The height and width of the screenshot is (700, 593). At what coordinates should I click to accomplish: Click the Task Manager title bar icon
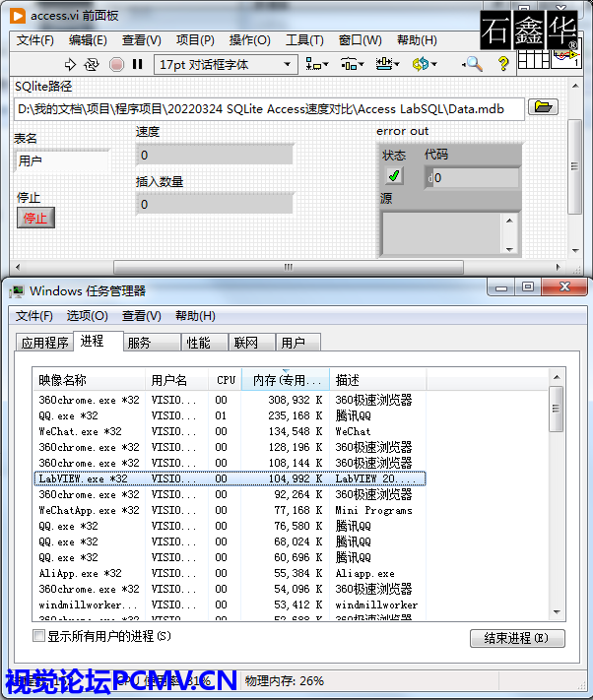pos(17,291)
